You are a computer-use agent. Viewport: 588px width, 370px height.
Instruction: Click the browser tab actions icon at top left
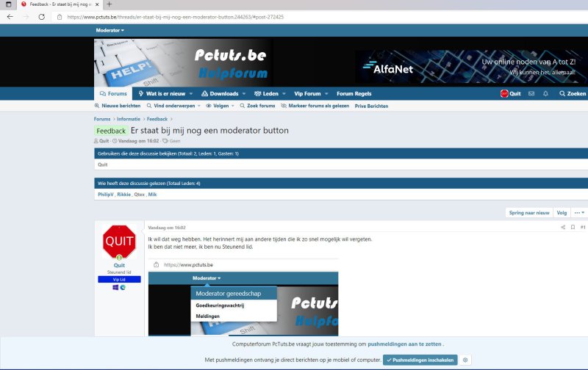8,4
